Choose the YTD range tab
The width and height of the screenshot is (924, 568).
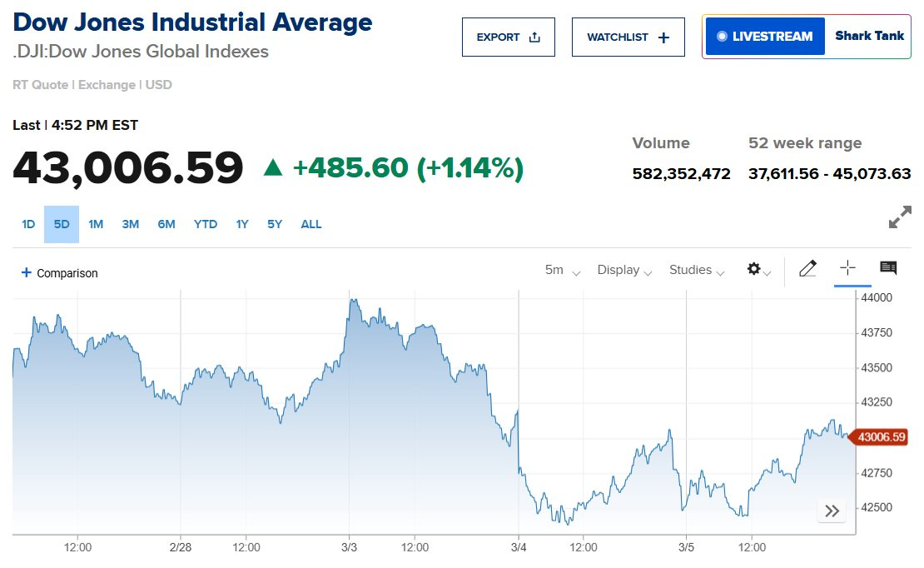pyautogui.click(x=206, y=224)
